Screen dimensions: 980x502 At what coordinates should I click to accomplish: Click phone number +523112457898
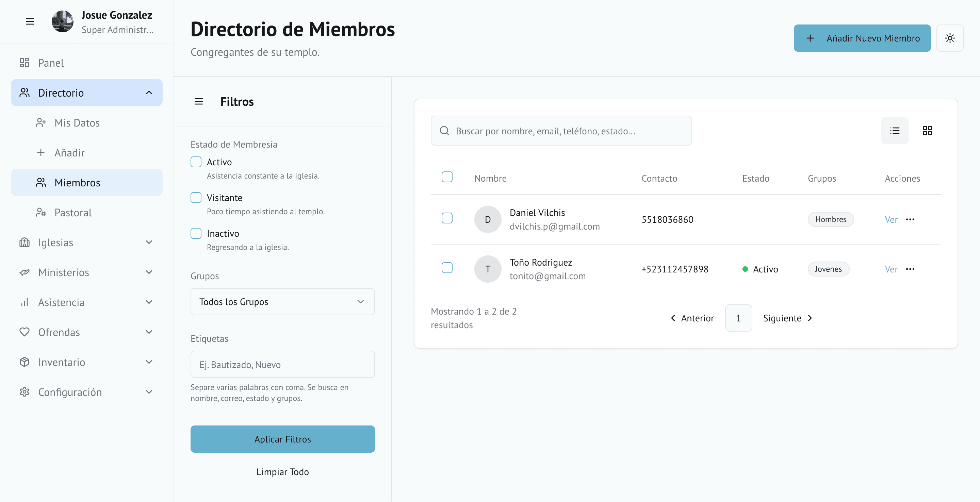point(675,269)
